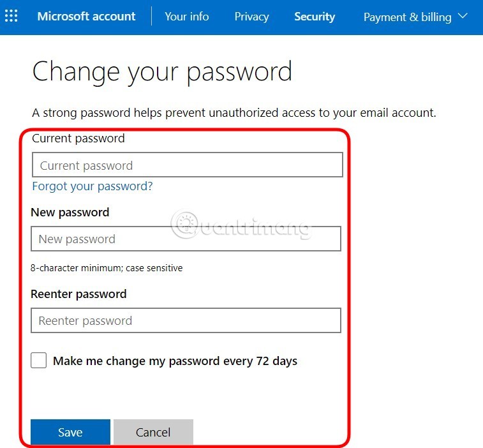The image size is (483, 448).
Task: Focus the Current password input field
Action: click(187, 165)
